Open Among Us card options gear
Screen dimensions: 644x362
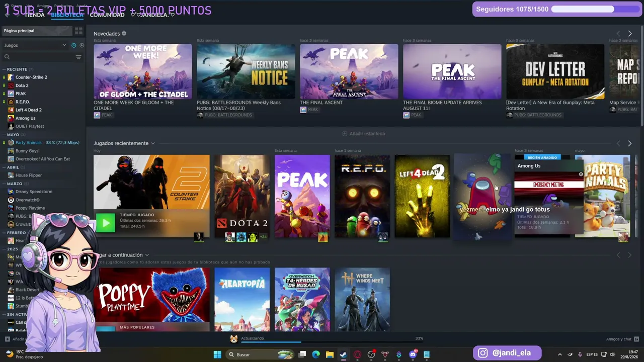581,174
